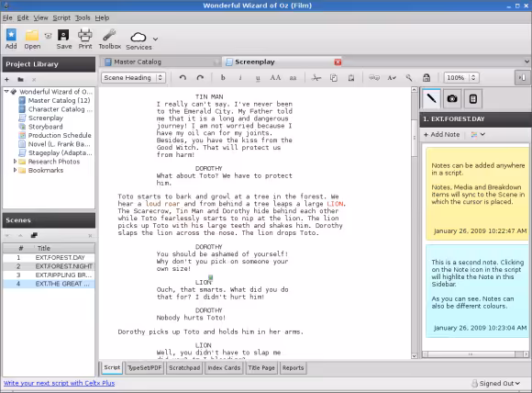Click the lock icon in editor toolbar
Screen dimensions: 532x393
pyautogui.click(x=427, y=78)
